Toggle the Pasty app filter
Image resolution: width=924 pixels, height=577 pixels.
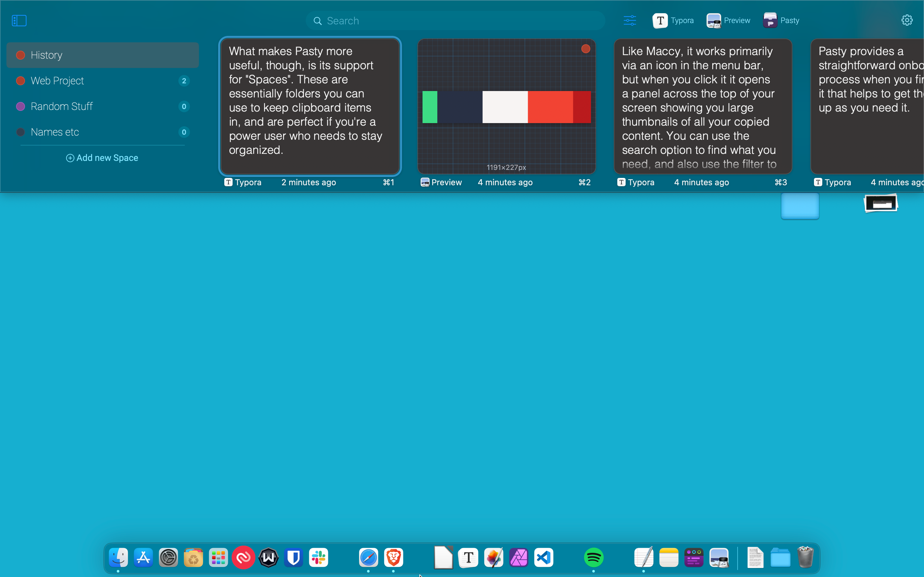pos(781,20)
